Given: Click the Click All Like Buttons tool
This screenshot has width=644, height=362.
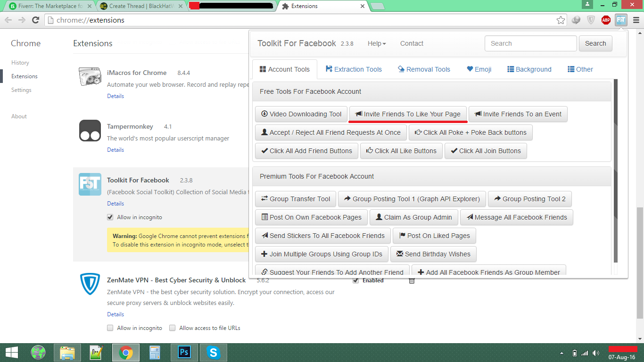Looking at the screenshot, I should pos(401,151).
